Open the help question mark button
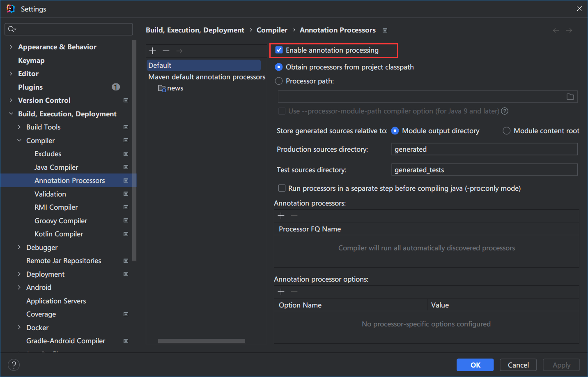Image resolution: width=588 pixels, height=377 pixels. coord(14,365)
